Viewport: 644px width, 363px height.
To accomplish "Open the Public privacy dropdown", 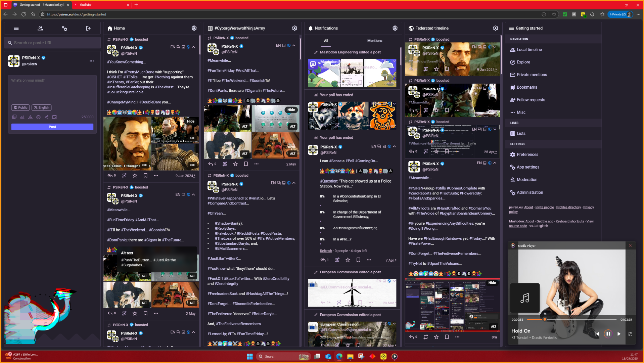I will point(20,108).
